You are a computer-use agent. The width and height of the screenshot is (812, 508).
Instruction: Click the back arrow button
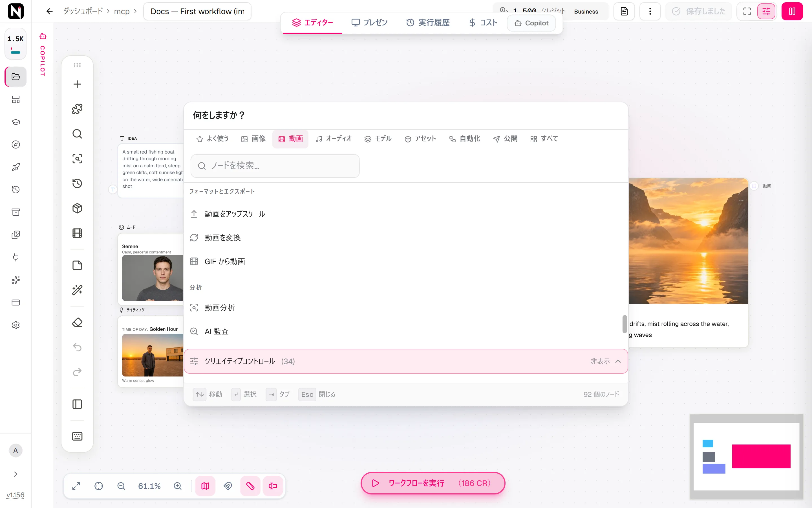tap(49, 11)
